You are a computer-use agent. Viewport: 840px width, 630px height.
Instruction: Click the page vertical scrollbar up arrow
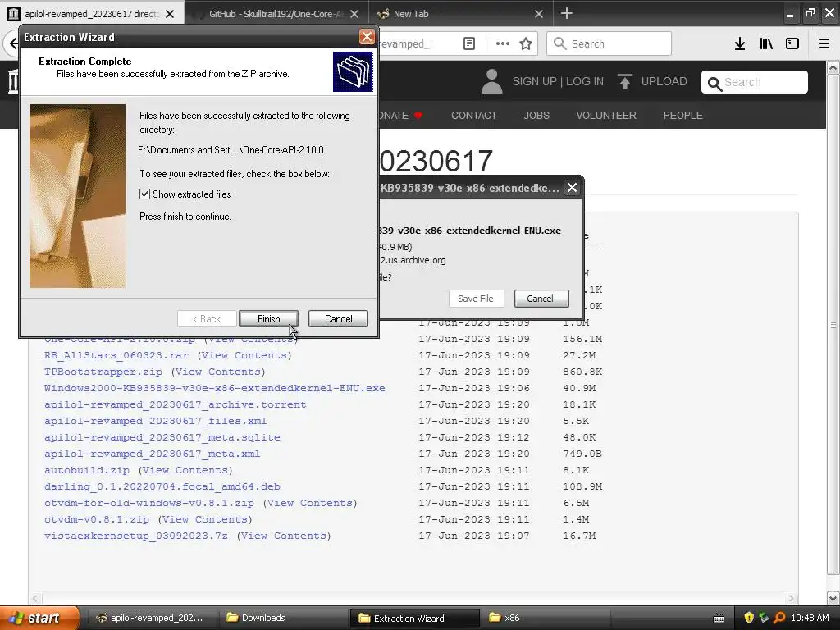pos(833,67)
